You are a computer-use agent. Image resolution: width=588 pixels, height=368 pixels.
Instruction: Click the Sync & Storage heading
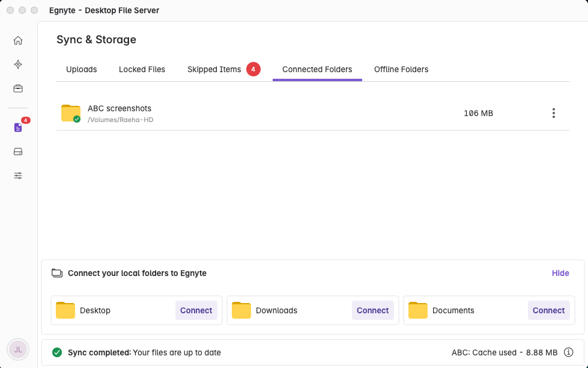click(96, 40)
